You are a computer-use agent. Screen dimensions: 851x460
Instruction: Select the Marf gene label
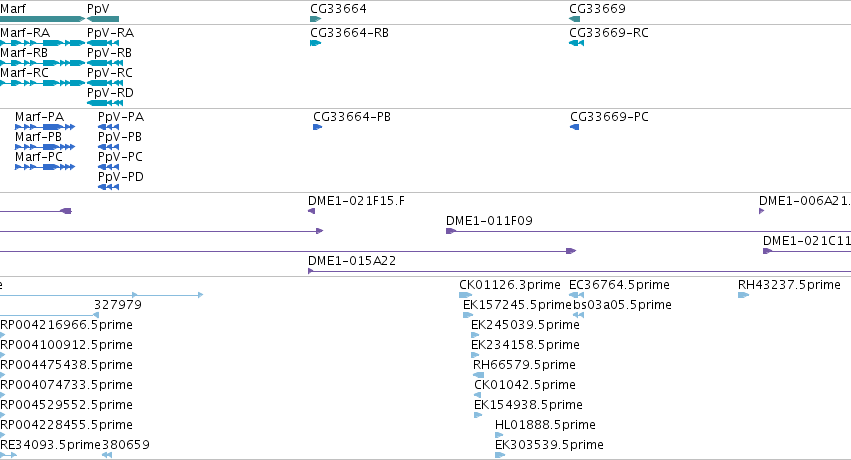[x=13, y=9]
